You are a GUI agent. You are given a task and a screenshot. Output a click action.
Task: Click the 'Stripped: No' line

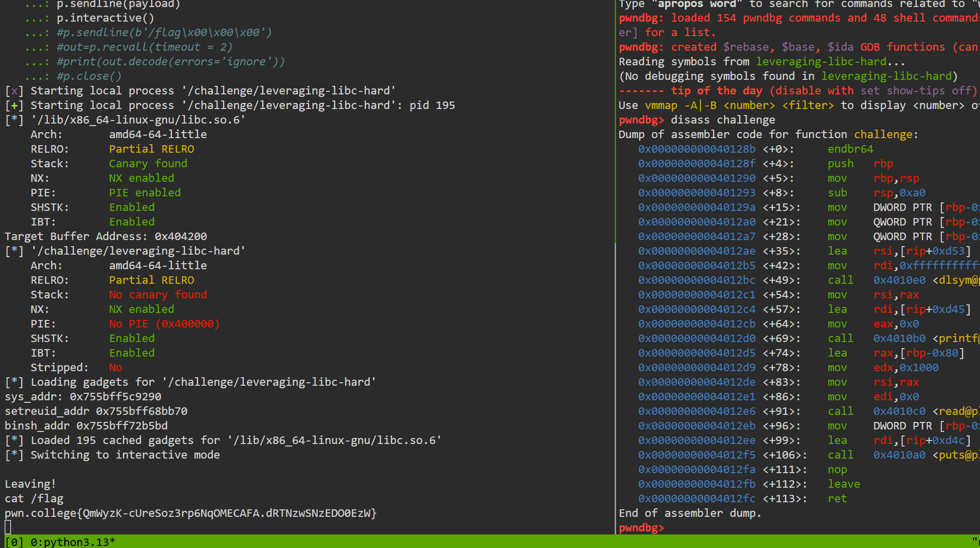tap(76, 368)
